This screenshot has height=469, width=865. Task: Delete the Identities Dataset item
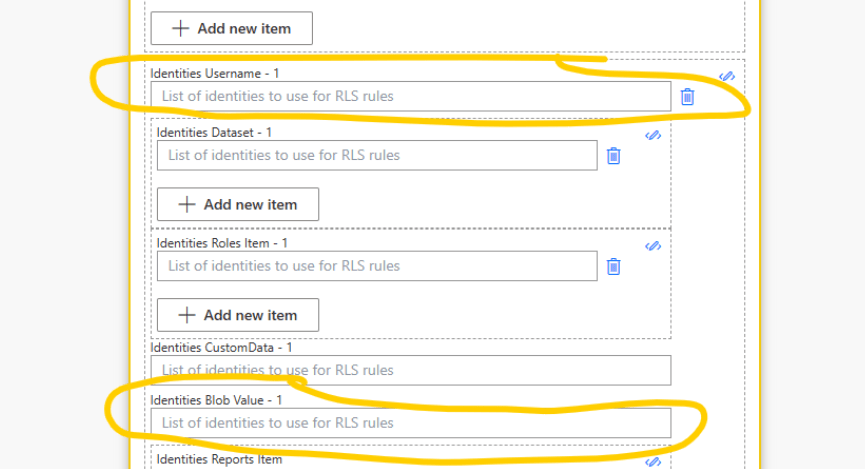(x=614, y=156)
